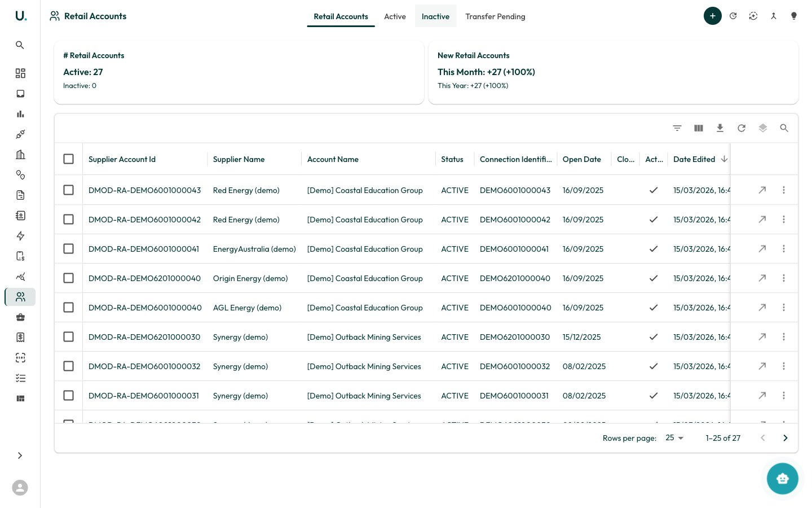Click the search icon in the left sidebar

point(20,45)
